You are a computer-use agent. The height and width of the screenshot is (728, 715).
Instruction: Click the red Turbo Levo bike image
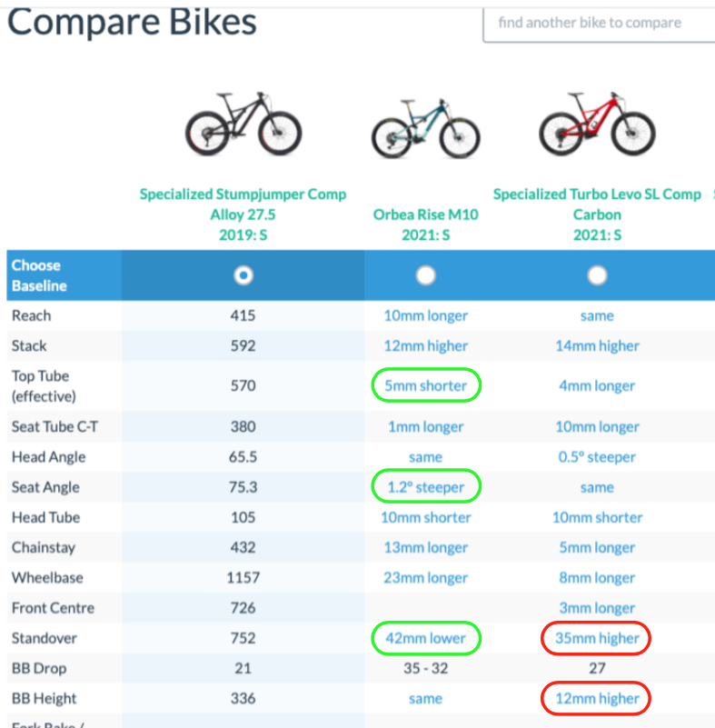click(597, 124)
